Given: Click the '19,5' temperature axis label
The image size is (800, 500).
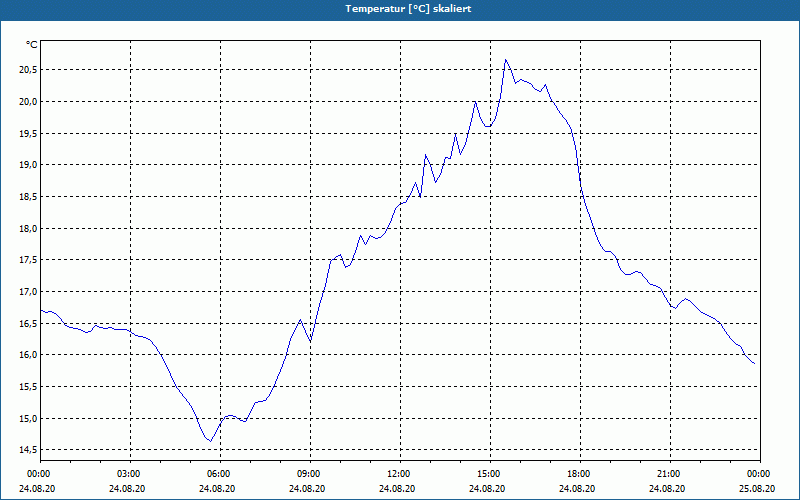Looking at the screenshot, I should pyautogui.click(x=28, y=133).
